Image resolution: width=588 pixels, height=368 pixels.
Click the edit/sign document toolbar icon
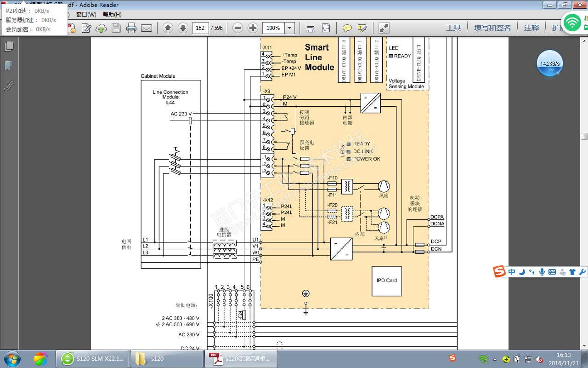(x=86, y=28)
